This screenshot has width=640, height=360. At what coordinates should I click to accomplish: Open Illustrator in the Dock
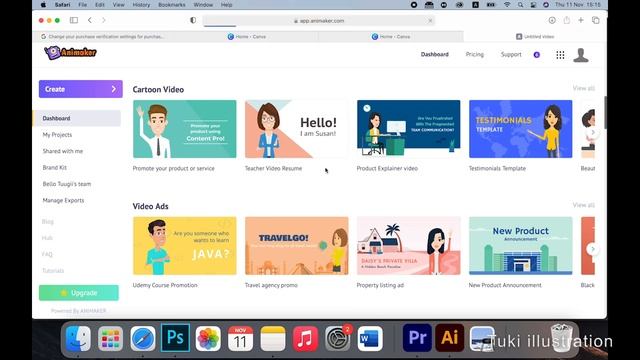449,338
